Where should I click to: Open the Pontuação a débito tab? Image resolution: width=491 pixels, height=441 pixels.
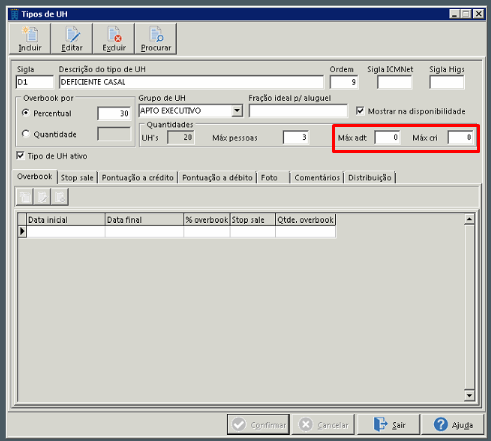click(217, 178)
